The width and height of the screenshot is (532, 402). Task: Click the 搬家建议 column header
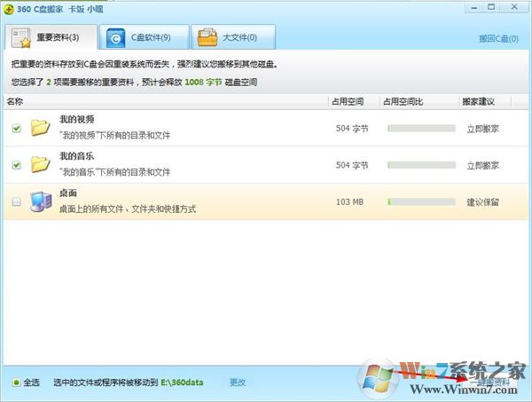[479, 102]
